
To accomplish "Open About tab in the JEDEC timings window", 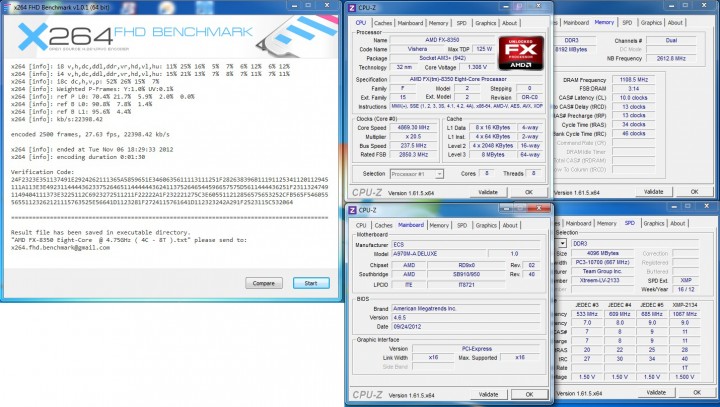I will [x=677, y=223].
